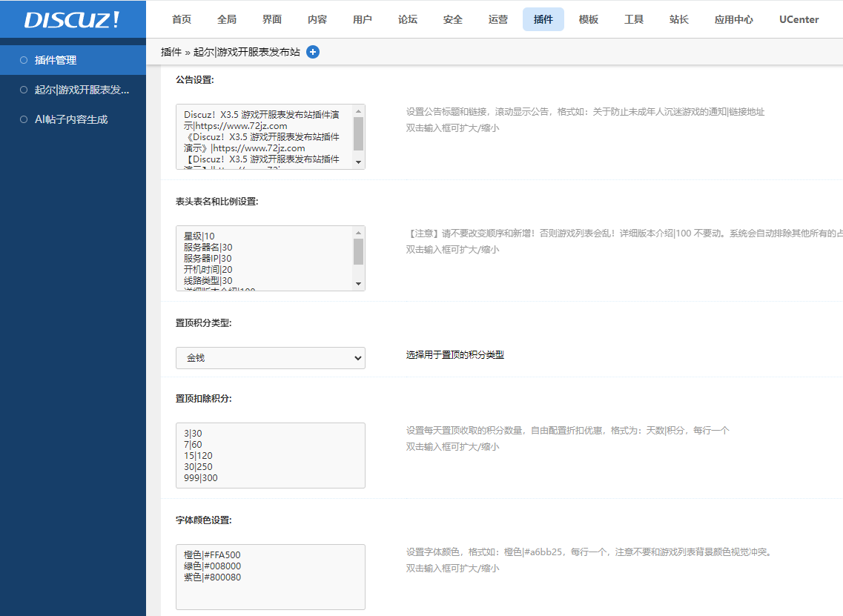The height and width of the screenshot is (616, 843).
Task: Open the 论坛 menu
Action: [408, 19]
